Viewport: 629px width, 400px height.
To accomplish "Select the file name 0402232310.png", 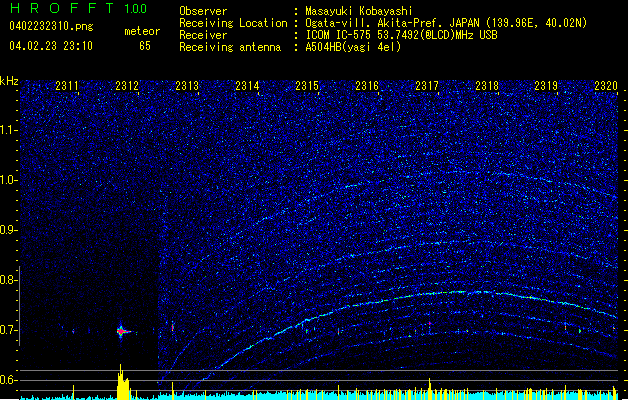I will [x=51, y=26].
